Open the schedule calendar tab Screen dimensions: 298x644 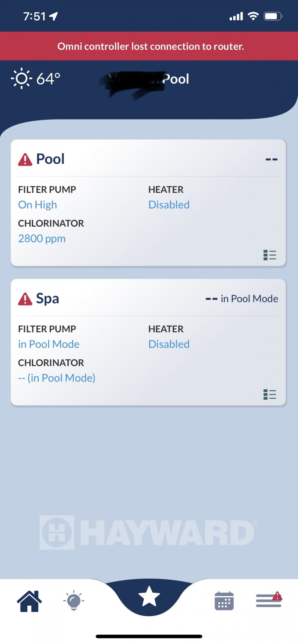pyautogui.click(x=224, y=601)
